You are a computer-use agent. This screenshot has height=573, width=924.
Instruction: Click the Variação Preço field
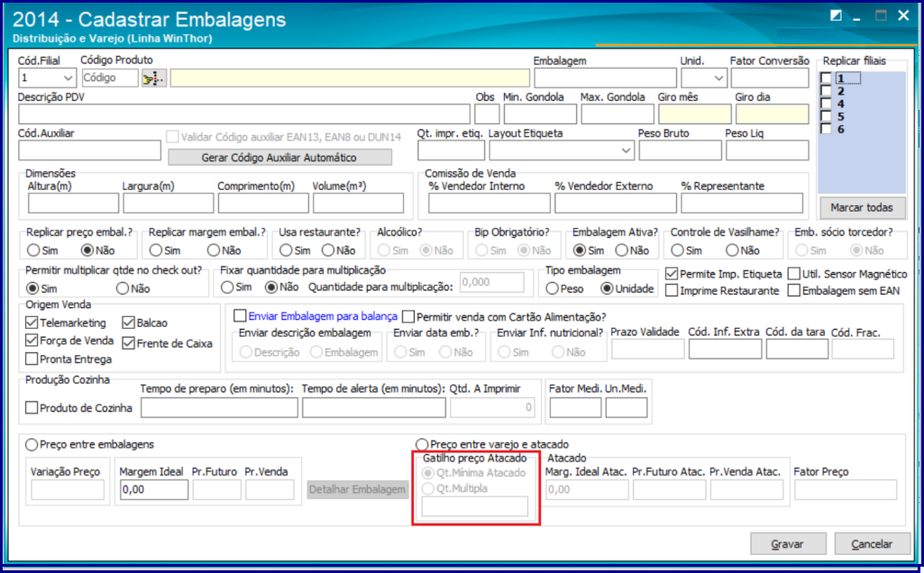[x=68, y=489]
